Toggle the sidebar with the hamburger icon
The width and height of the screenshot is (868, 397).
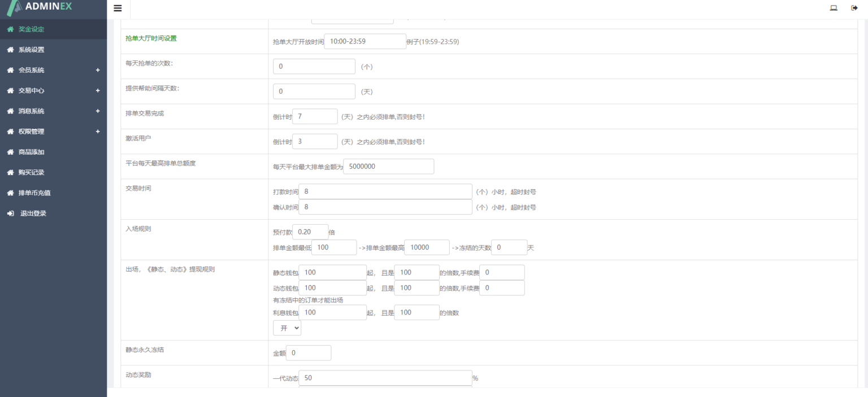click(118, 8)
